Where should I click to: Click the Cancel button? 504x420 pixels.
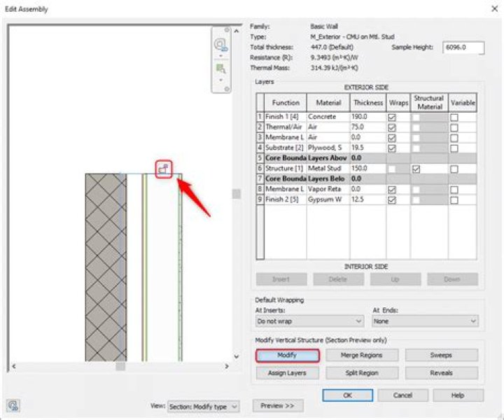pos(402,395)
